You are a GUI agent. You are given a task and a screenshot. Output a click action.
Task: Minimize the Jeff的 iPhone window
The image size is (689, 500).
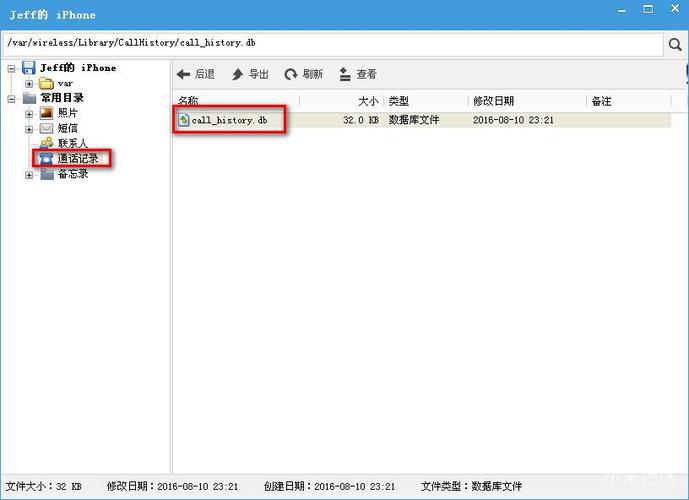click(622, 10)
